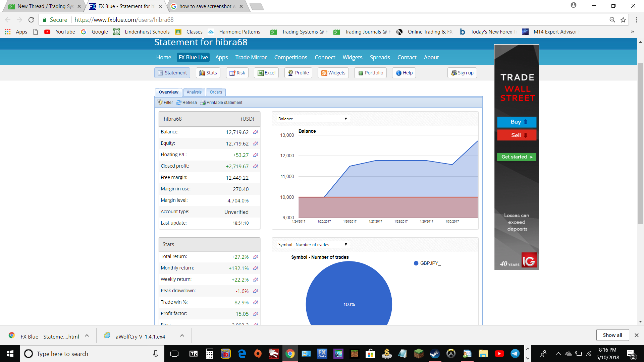Show hidden system tray icons
The height and width of the screenshot is (362, 644).
(558, 354)
